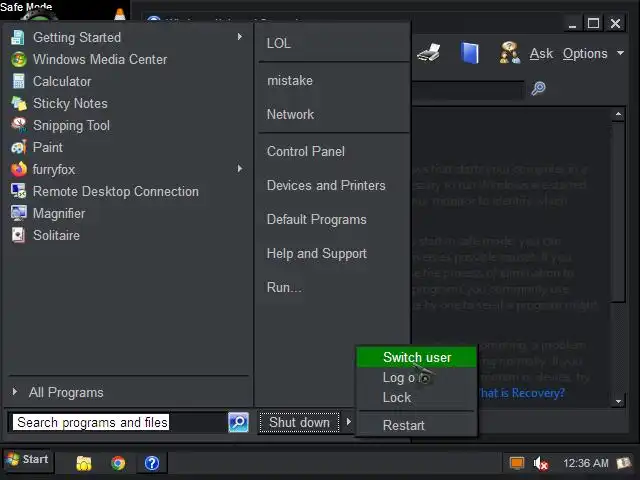
Task: Click the Shut down options arrow
Action: [x=348, y=422]
